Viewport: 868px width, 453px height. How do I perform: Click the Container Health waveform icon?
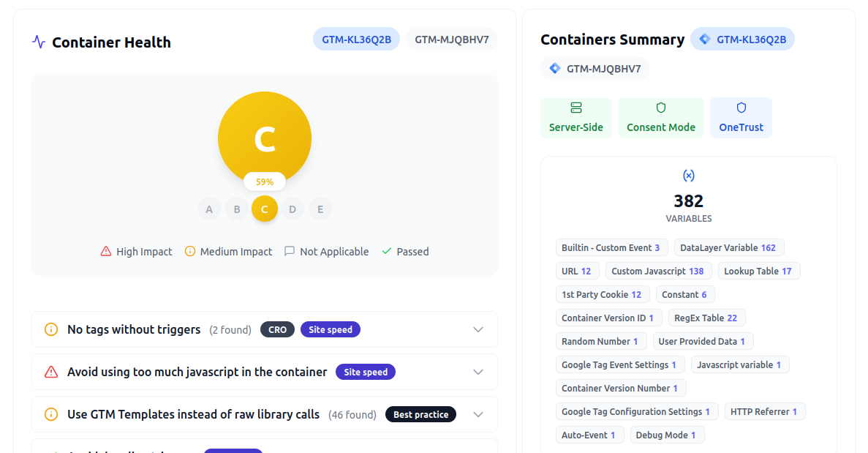pos(37,42)
